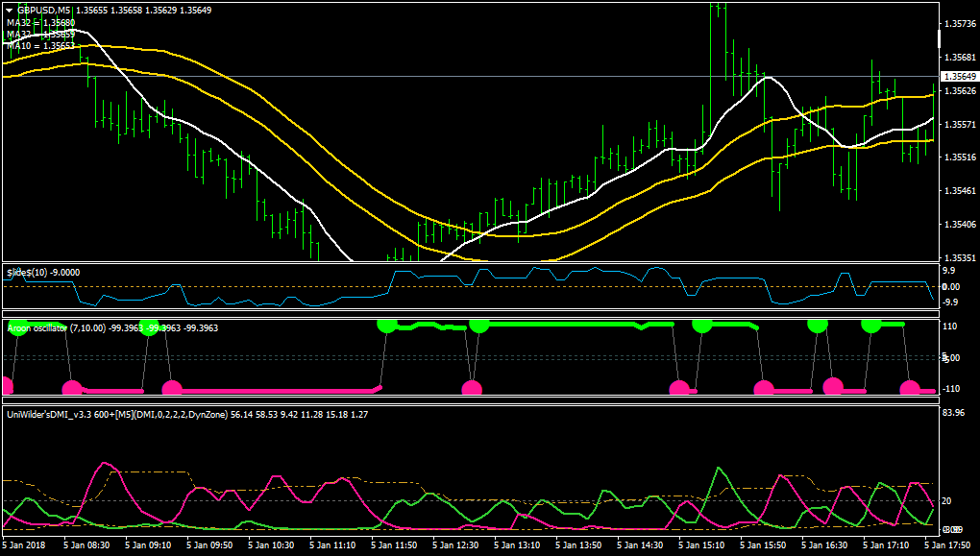
Task: Click the 1.35736 price scale label
Action: [x=960, y=24]
